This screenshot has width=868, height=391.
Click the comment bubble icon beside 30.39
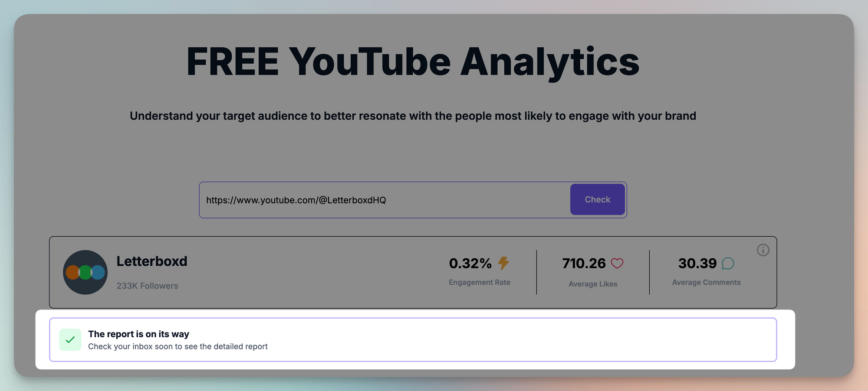click(728, 263)
